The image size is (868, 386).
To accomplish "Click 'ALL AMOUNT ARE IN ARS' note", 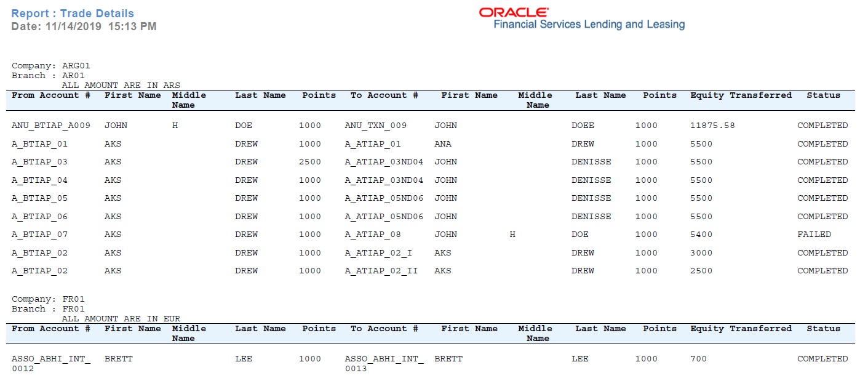I will point(121,86).
